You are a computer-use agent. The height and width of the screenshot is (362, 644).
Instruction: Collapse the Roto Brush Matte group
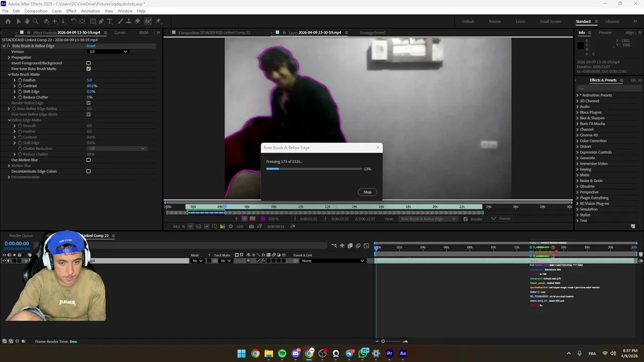click(9, 74)
